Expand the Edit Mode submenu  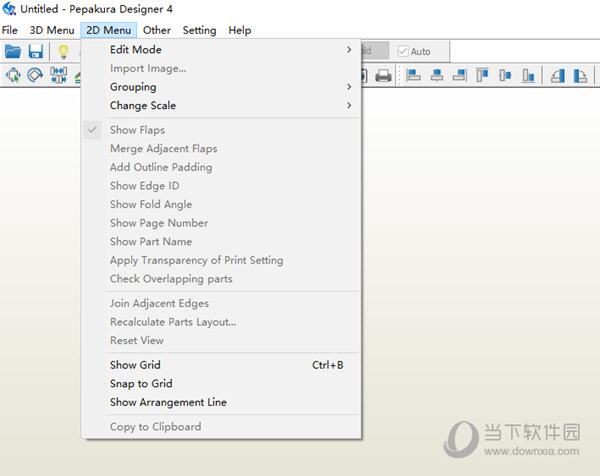pos(221,50)
